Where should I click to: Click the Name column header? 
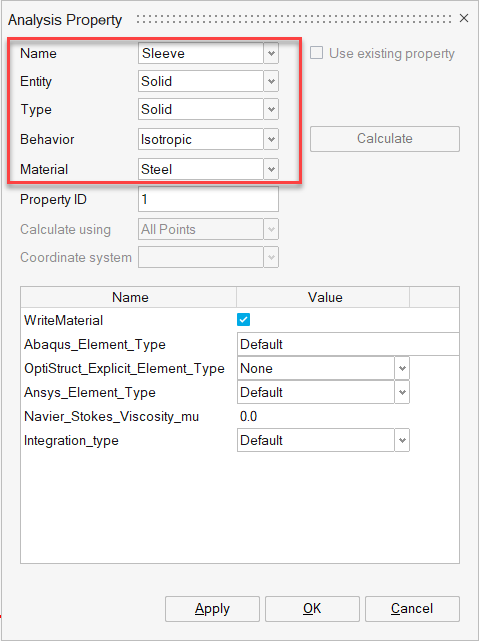[129, 297]
